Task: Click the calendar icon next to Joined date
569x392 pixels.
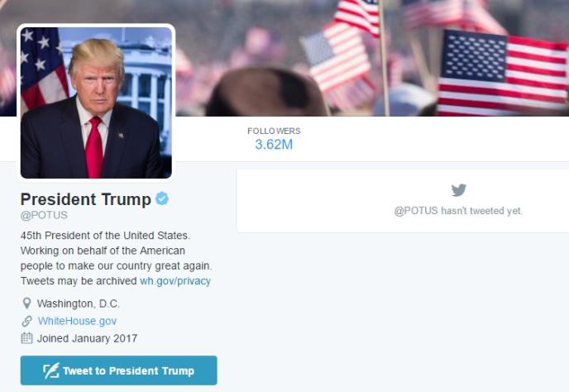Action: pyautogui.click(x=26, y=338)
